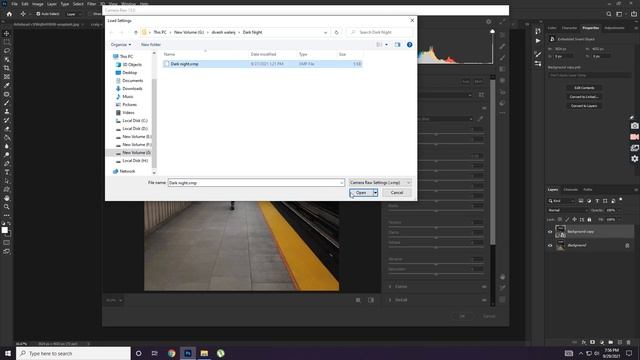Viewport: 640px width, 360px height.
Task: Hide the Background layer
Action: (550, 246)
